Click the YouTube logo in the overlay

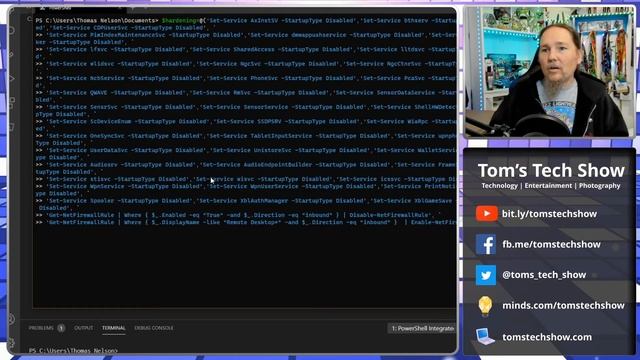pos(486,213)
